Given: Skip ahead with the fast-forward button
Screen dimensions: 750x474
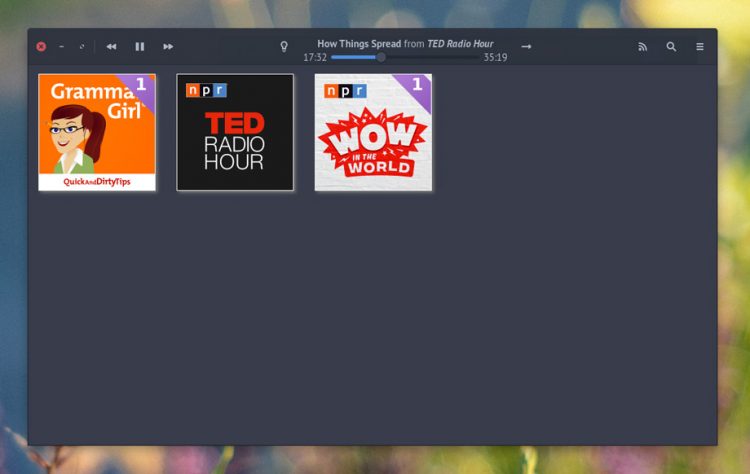Looking at the screenshot, I should coord(168,46).
